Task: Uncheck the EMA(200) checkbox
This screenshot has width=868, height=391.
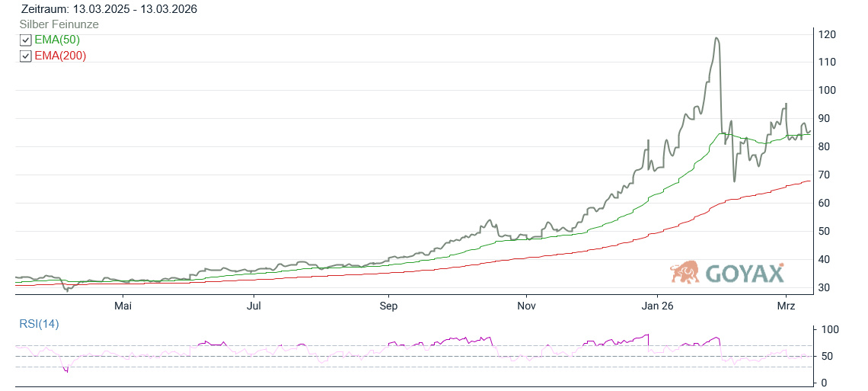Action: (25, 56)
